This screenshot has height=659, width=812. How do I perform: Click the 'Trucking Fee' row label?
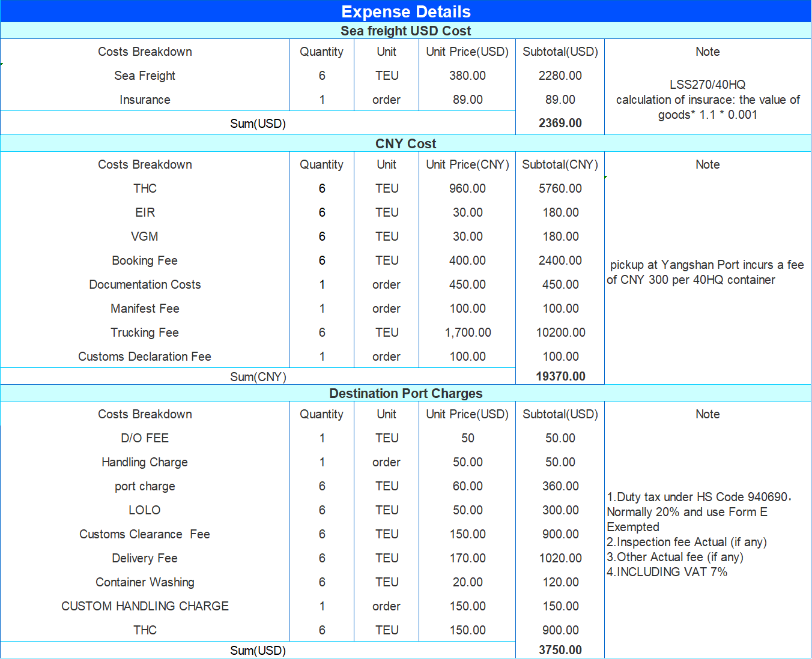[145, 333]
